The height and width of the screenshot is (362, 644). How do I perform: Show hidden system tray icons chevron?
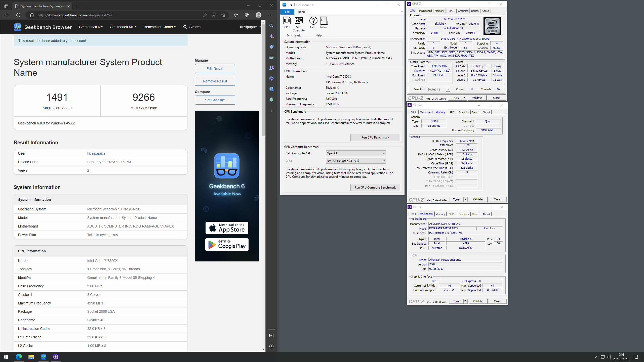tap(596, 357)
